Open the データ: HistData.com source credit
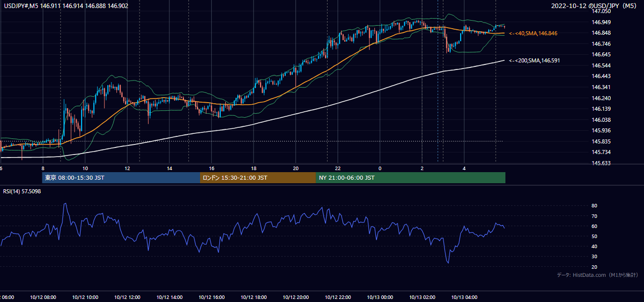Image resolution: width=644 pixels, height=302 pixels. click(x=597, y=275)
